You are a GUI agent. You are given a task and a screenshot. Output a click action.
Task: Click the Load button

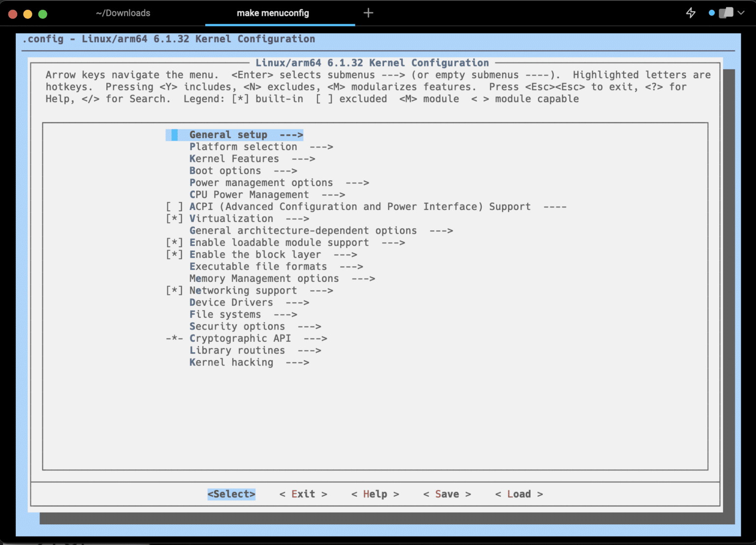pyautogui.click(x=519, y=494)
